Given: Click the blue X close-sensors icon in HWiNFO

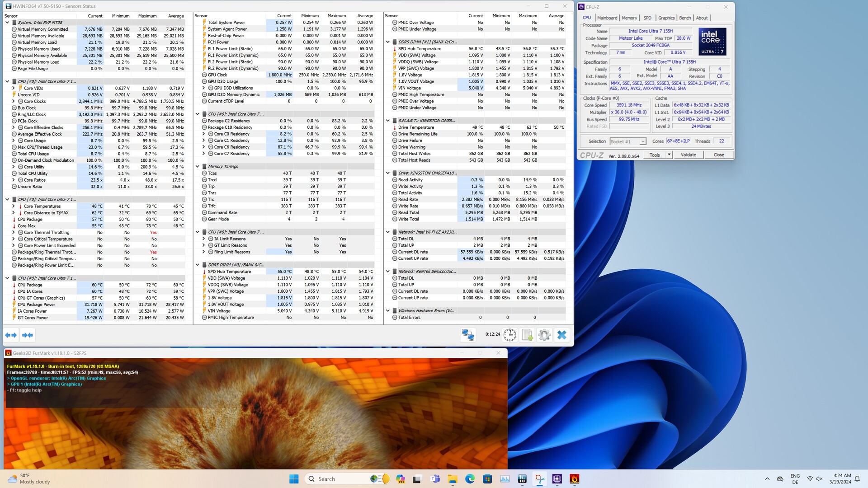Looking at the screenshot, I should click(x=562, y=335).
